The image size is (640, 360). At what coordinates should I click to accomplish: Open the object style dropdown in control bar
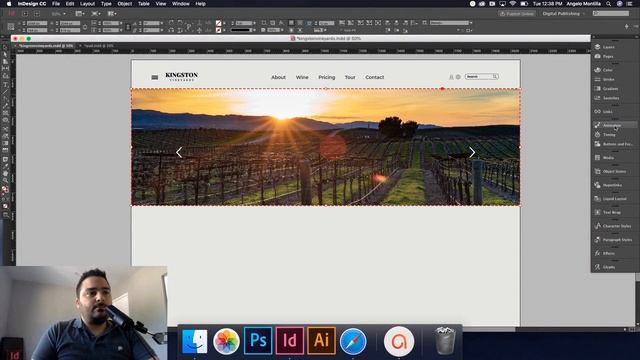(471, 23)
